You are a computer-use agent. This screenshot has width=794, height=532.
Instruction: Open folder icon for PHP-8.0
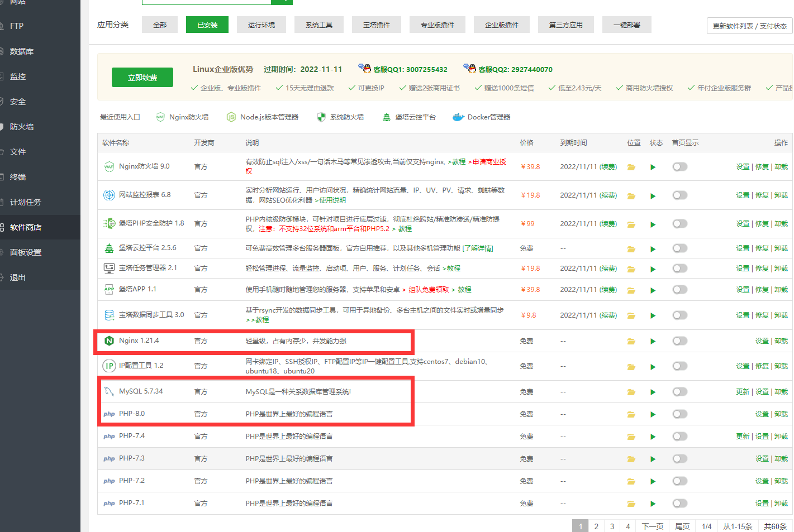[631, 414]
